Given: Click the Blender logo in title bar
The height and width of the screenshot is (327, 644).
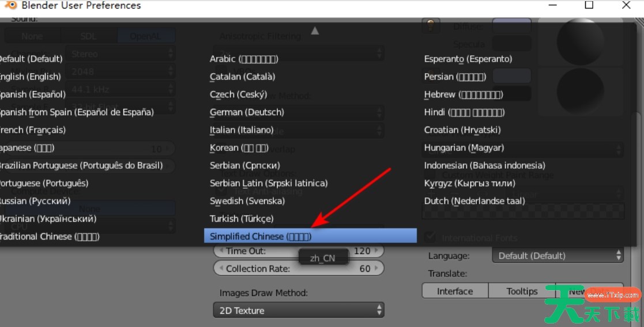Looking at the screenshot, I should pyautogui.click(x=10, y=6).
